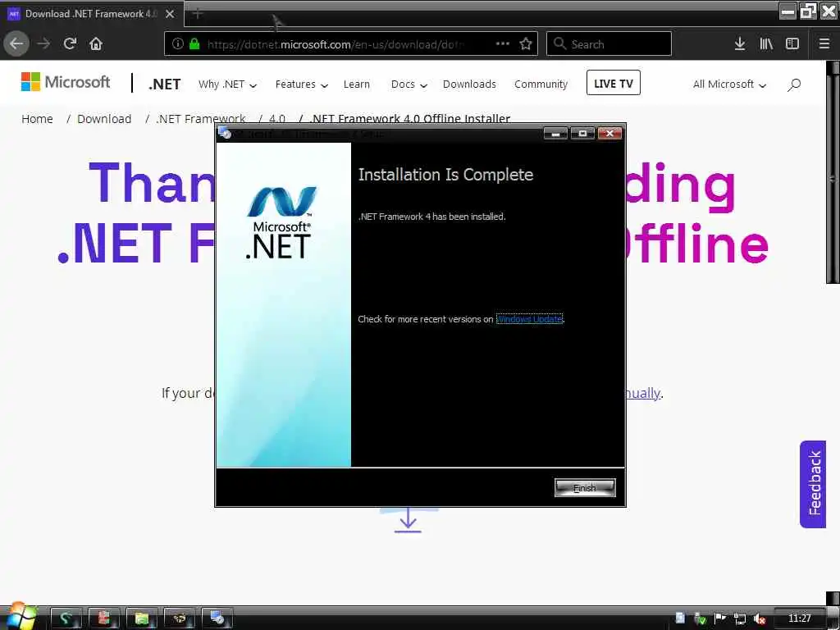Click the page vertical scrollbar thumb
The height and width of the screenshot is (630, 840).
click(833, 180)
